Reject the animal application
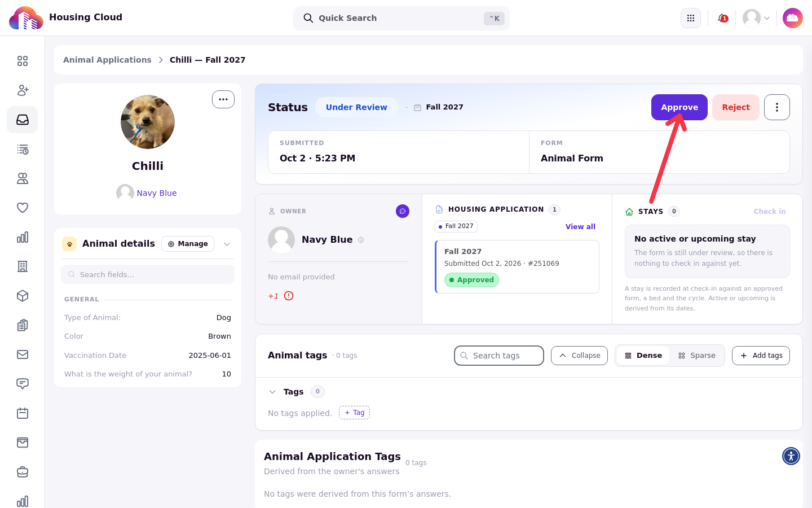The image size is (812, 508). 736,107
